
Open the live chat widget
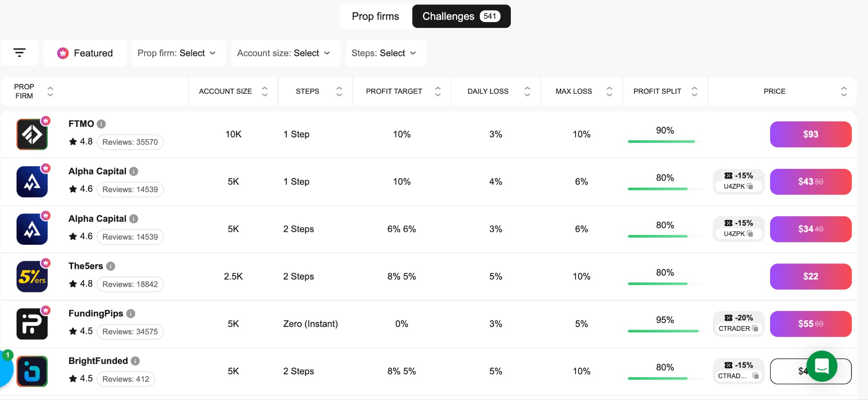(x=822, y=366)
